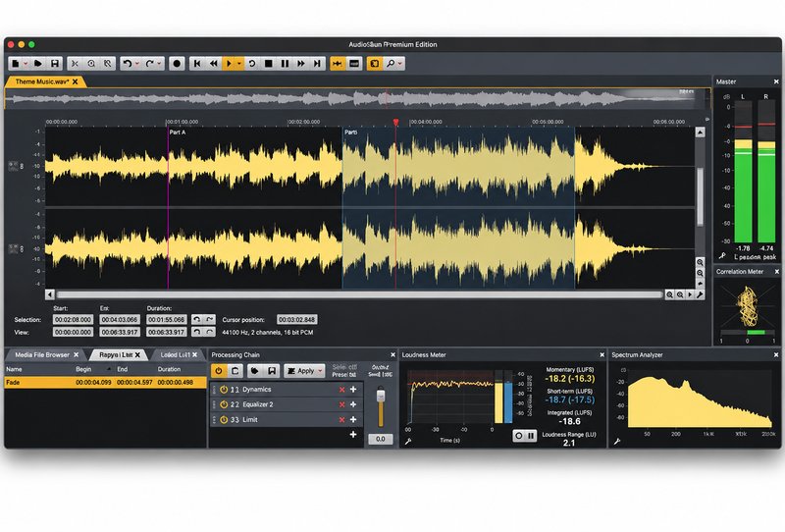Close the Media File Browser tab
The height and width of the screenshot is (532, 785).
77,354
